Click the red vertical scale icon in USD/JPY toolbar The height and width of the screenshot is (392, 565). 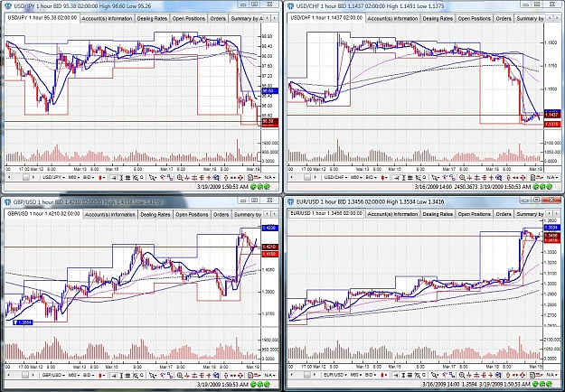coord(226,177)
